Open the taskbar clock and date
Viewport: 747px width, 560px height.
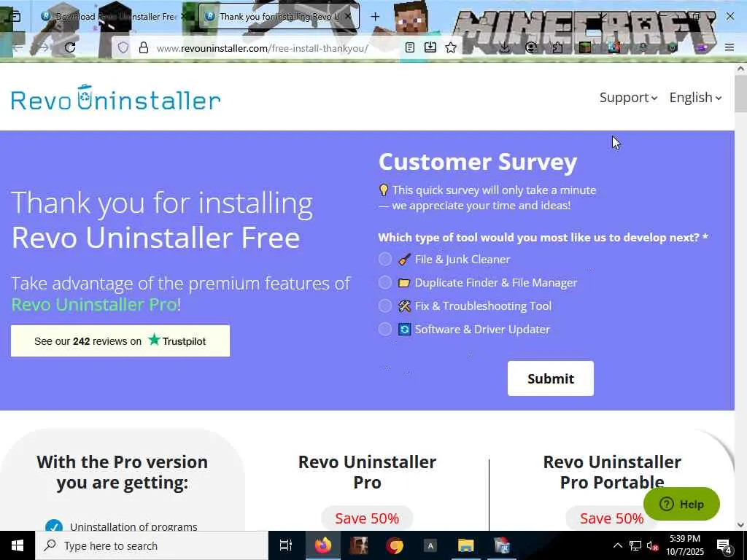[x=684, y=545]
